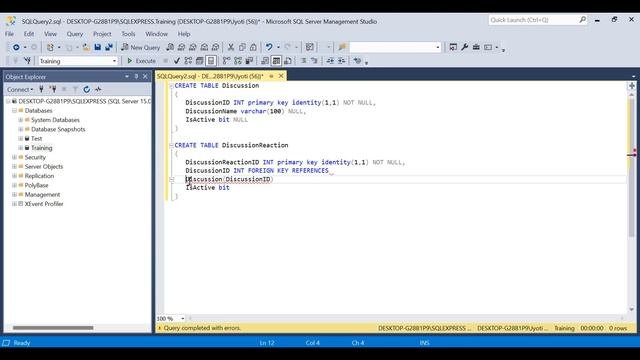Pin the Object Explorer panel

click(136, 76)
